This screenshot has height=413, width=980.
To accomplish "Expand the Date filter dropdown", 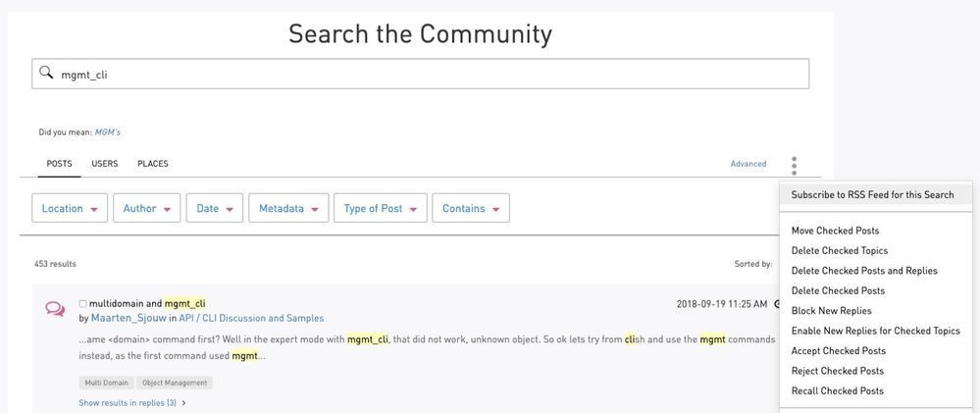I will (x=214, y=208).
